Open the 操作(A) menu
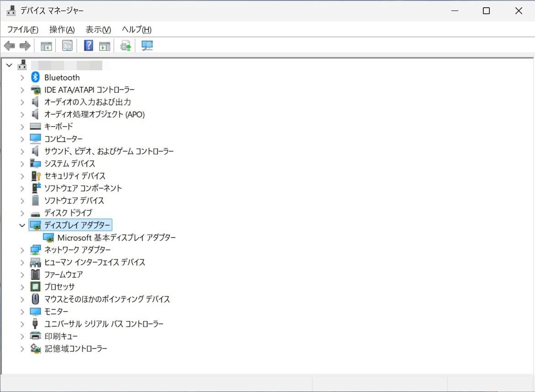Image resolution: width=535 pixels, height=392 pixels. pos(62,30)
